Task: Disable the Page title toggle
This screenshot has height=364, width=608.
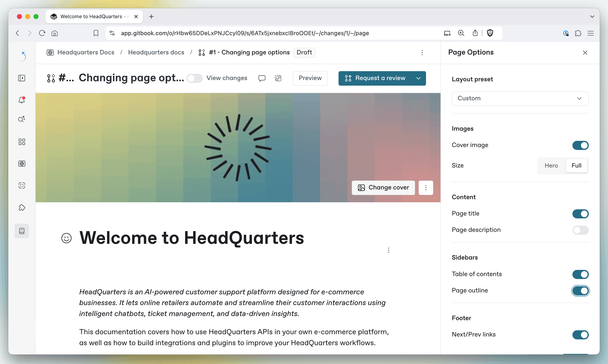Action: tap(580, 214)
